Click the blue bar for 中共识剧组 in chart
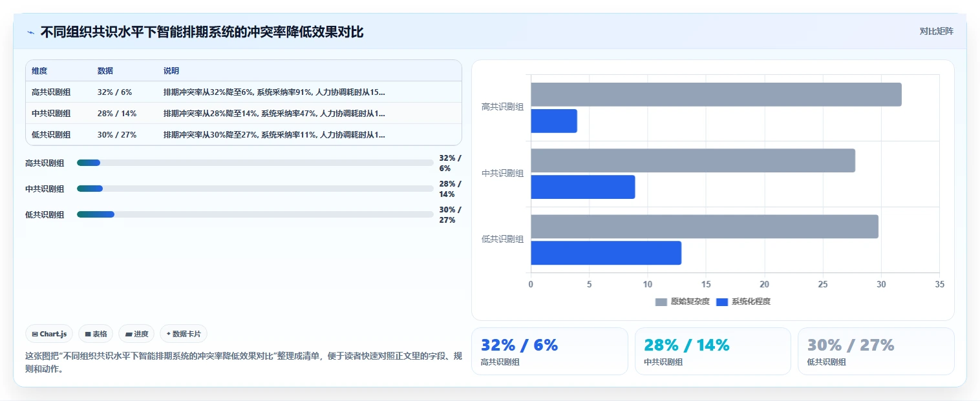 (x=583, y=187)
